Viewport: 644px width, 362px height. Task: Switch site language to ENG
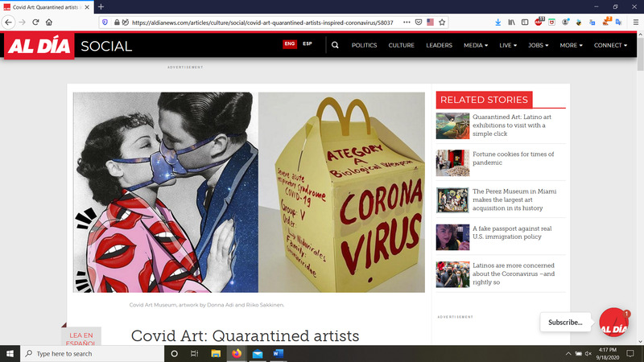click(290, 44)
